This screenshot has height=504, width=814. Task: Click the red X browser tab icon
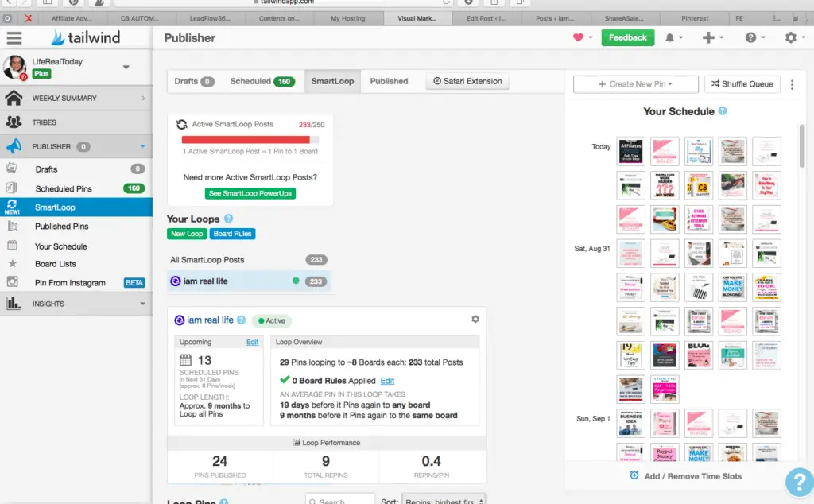[x=28, y=18]
